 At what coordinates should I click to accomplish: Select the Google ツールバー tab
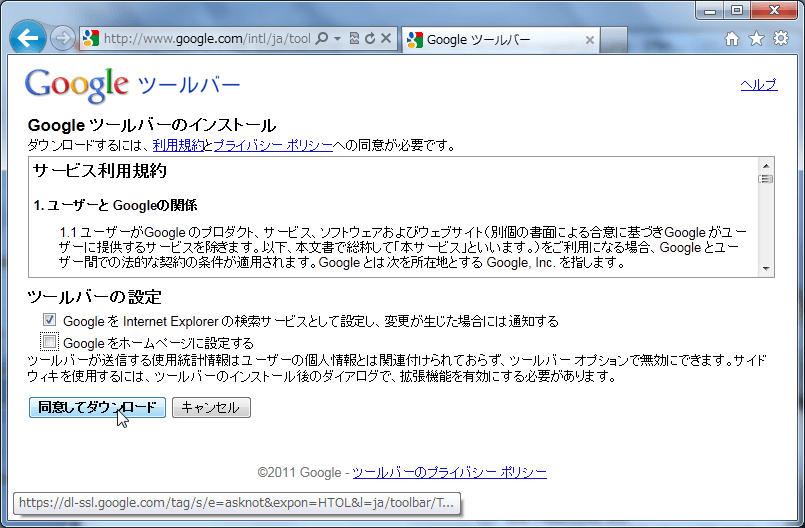(x=501, y=40)
